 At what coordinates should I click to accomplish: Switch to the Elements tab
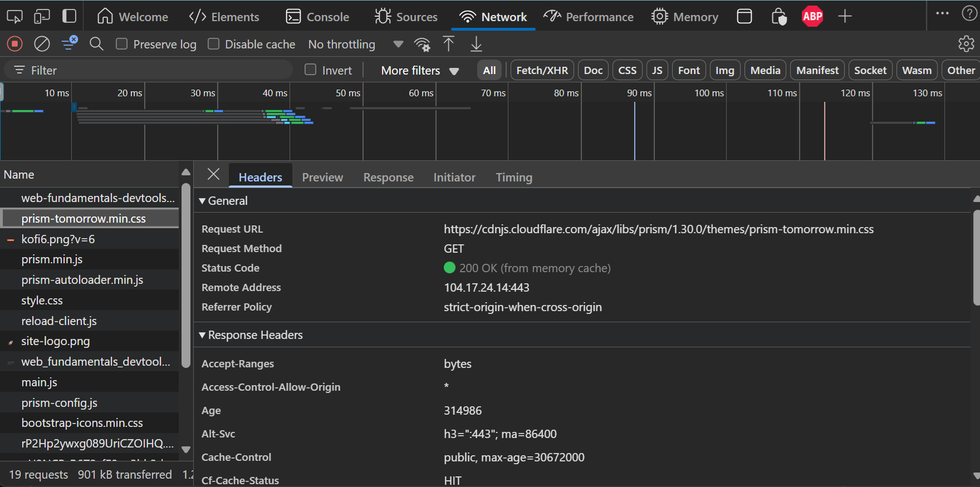click(224, 17)
